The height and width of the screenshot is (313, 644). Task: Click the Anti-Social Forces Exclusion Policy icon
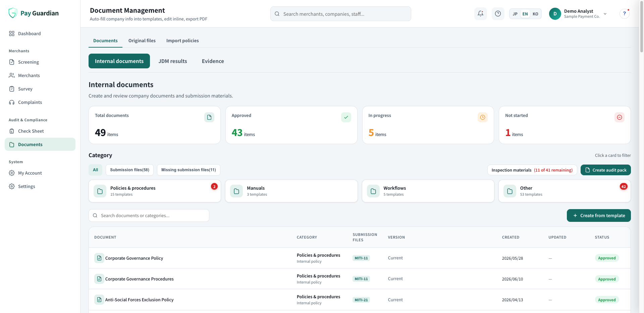(99, 300)
